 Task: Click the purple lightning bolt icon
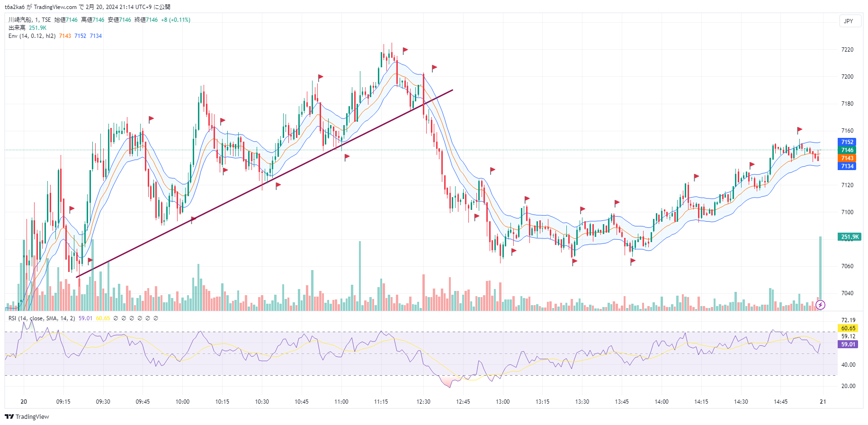pyautogui.click(x=821, y=305)
